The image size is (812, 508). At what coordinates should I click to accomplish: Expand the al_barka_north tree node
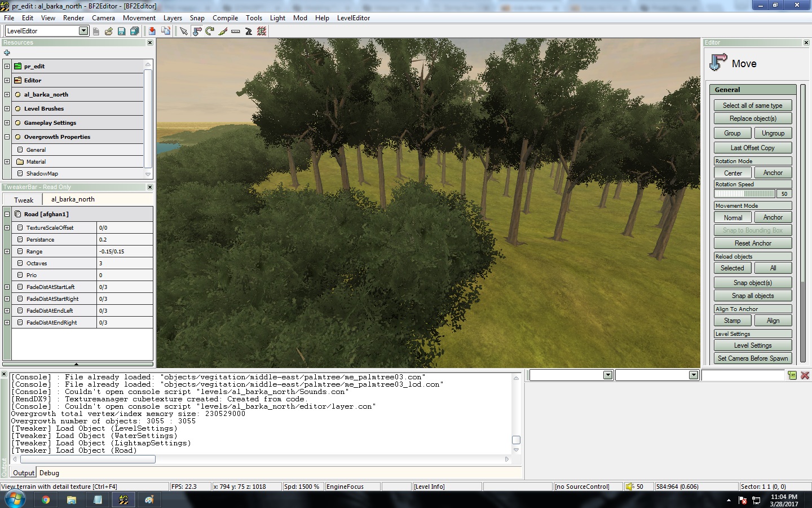tap(7, 94)
